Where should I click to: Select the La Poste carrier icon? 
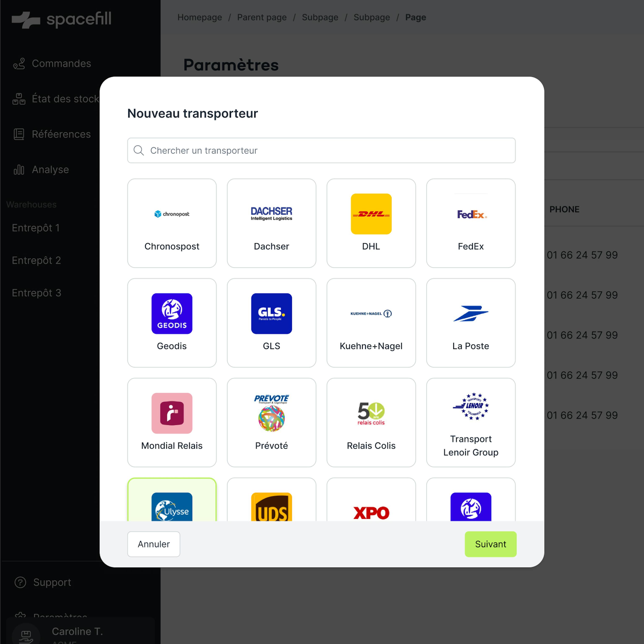pos(470,314)
